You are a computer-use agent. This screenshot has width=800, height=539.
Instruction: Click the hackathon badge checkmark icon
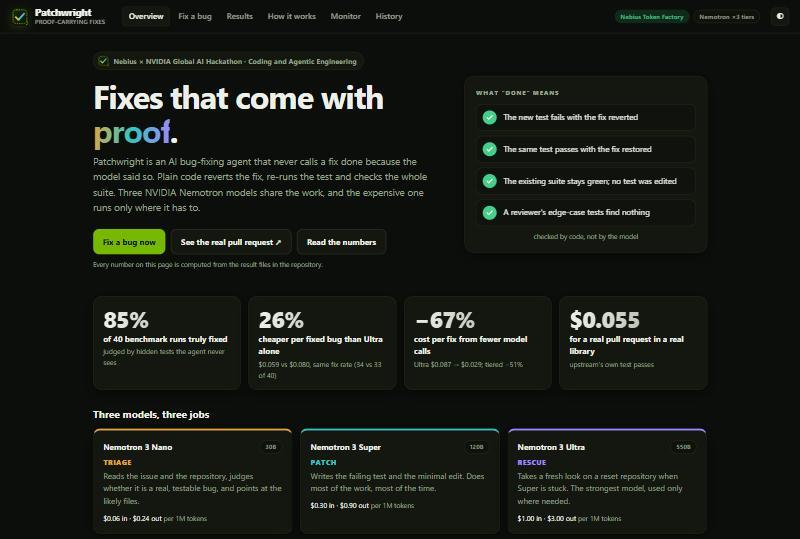pos(104,61)
